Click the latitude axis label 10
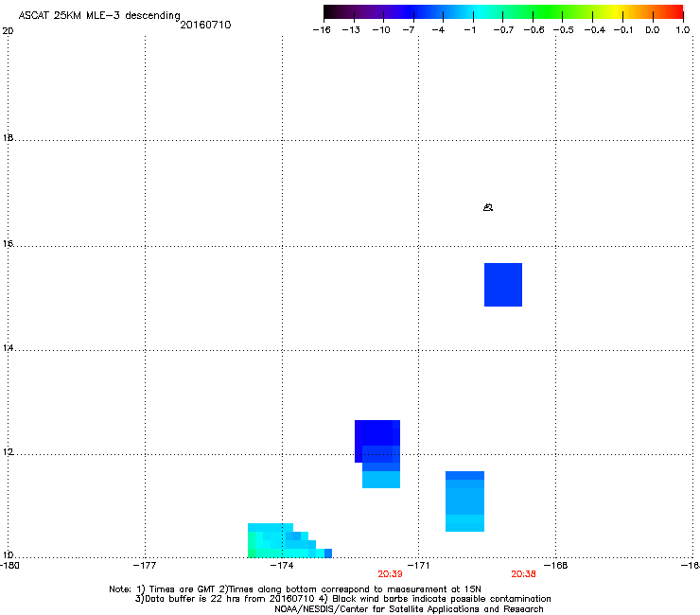The image size is (700, 615). pos(8,554)
